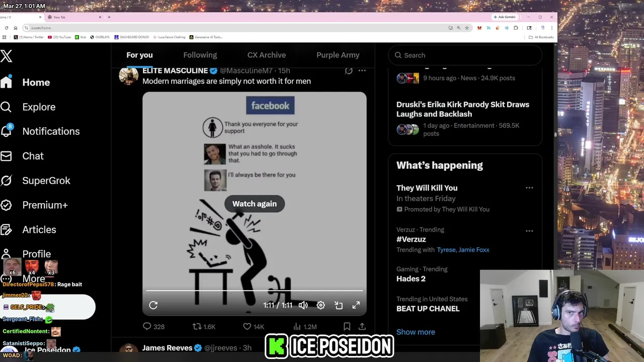644x362 pixels.
Task: Open more options for #Verzuz trend
Action: coord(529,231)
